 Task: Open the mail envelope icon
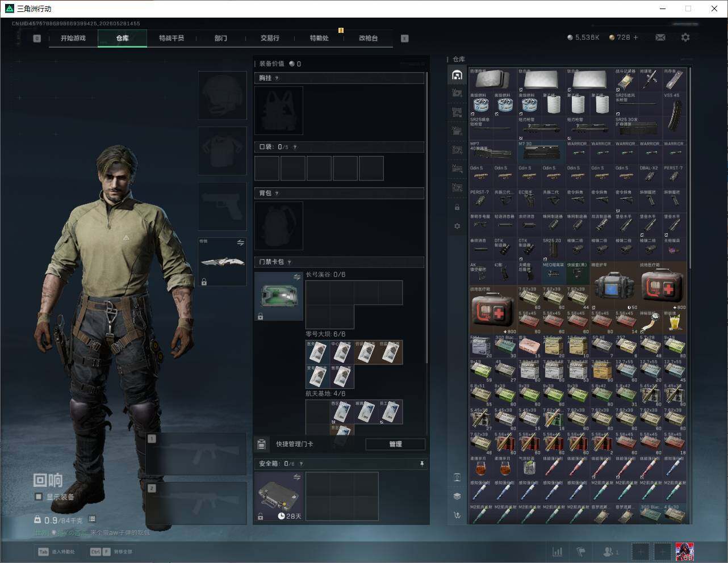(660, 37)
